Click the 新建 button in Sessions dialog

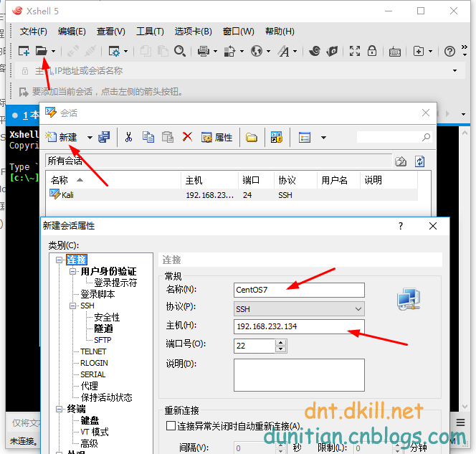62,137
